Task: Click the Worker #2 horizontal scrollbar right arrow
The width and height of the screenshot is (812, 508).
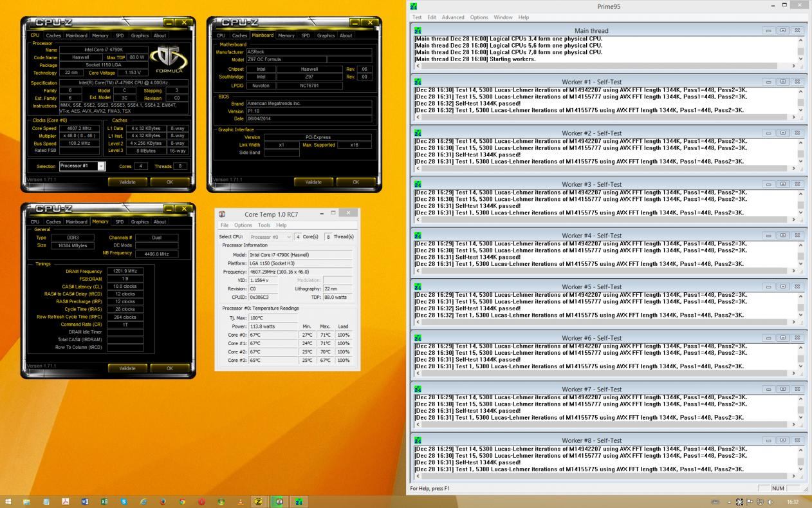Action: (x=793, y=169)
